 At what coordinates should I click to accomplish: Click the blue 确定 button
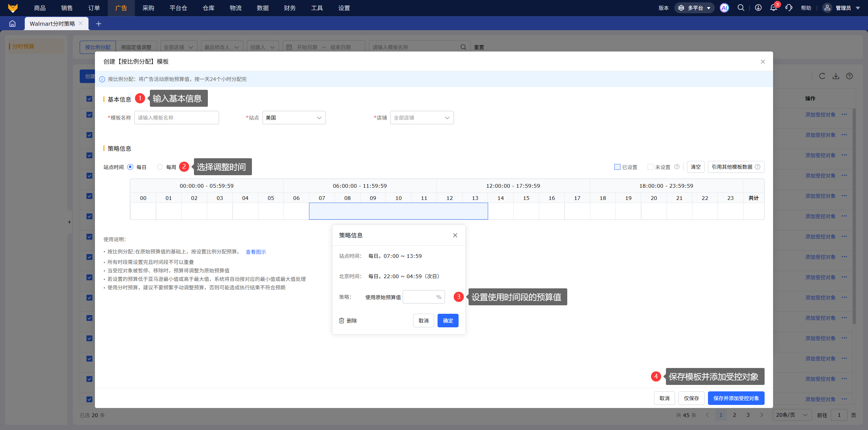point(448,321)
